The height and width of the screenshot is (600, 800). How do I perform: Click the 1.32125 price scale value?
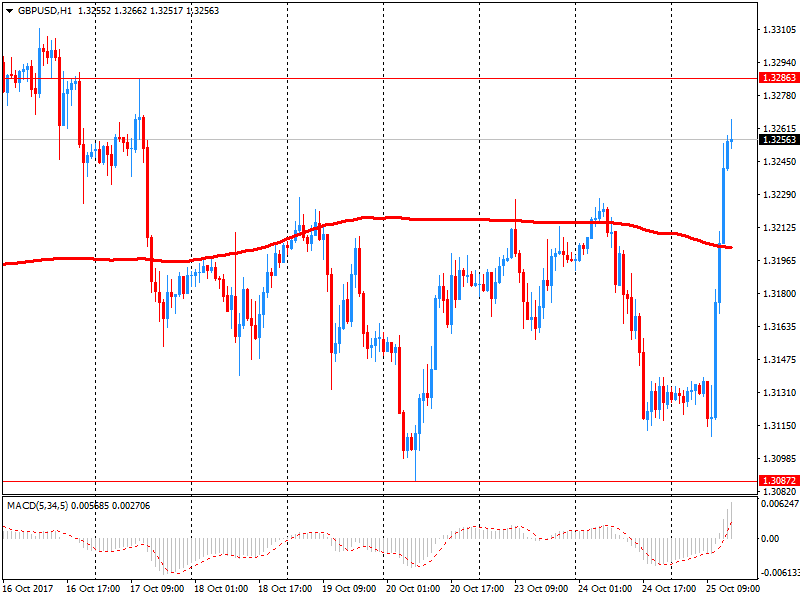[779, 228]
